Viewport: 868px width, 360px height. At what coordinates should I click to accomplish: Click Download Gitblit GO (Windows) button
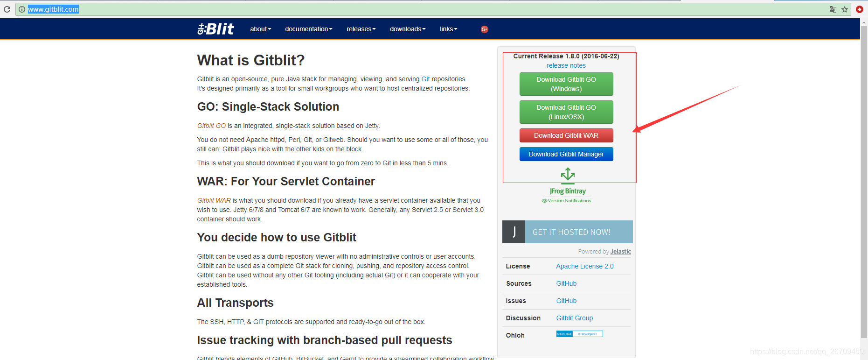tap(566, 84)
